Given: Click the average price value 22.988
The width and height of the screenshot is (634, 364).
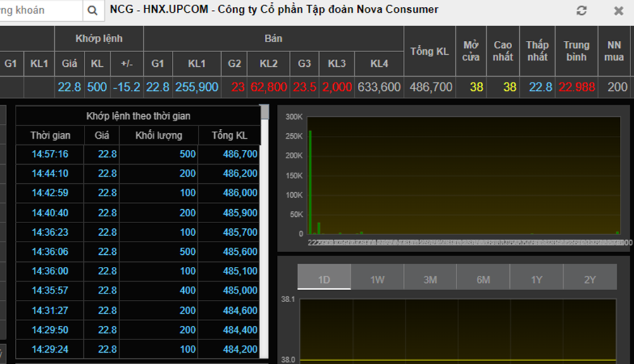Looking at the screenshot, I should click(576, 87).
